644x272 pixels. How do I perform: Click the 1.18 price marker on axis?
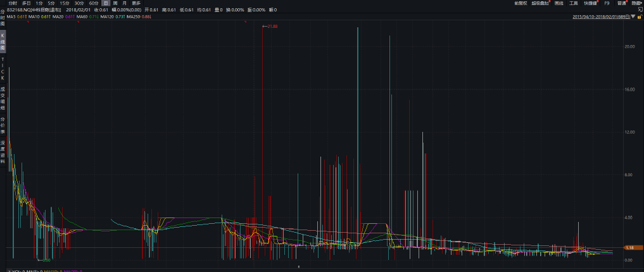point(629,248)
